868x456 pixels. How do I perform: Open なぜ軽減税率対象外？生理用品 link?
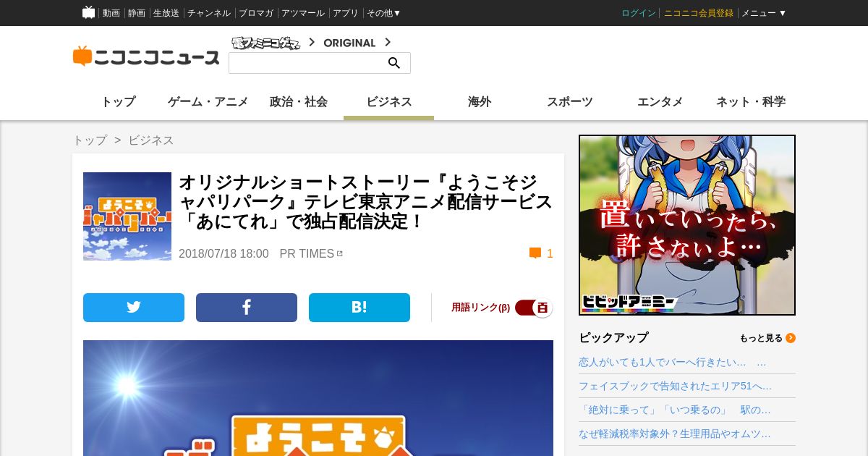675,434
